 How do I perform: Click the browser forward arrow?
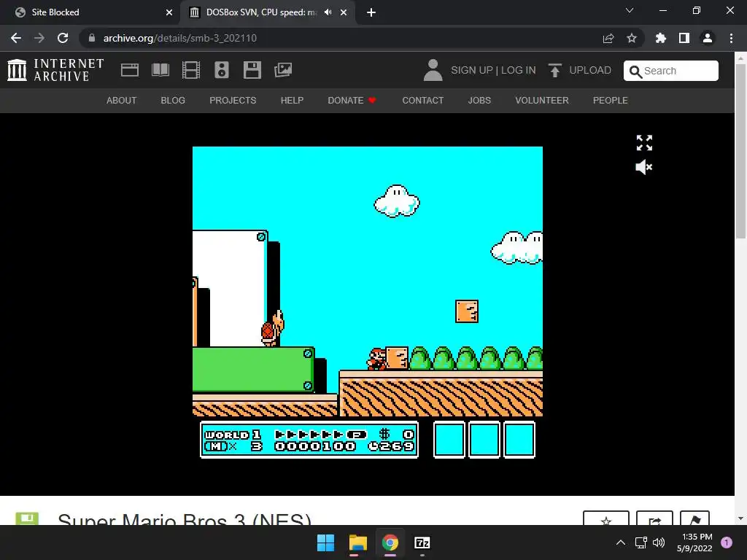coord(39,38)
